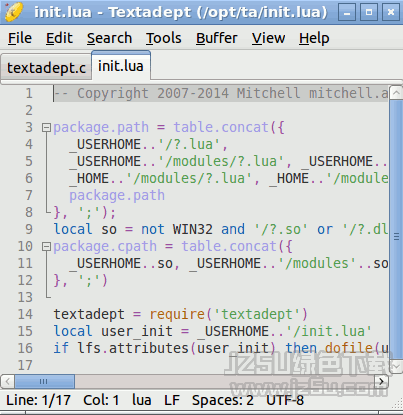The image size is (403, 415).
Task: Collapse the fold at line 3 package.path
Action: pos(46,127)
